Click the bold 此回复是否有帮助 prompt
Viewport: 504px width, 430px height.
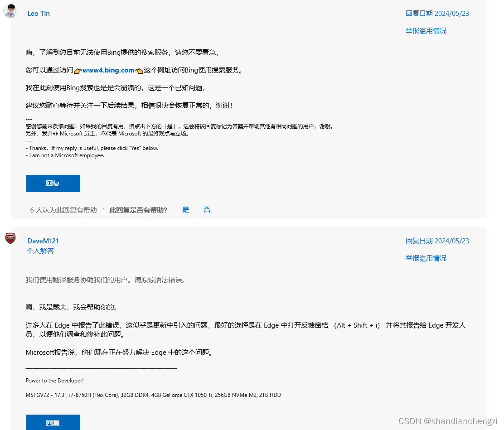139,210
